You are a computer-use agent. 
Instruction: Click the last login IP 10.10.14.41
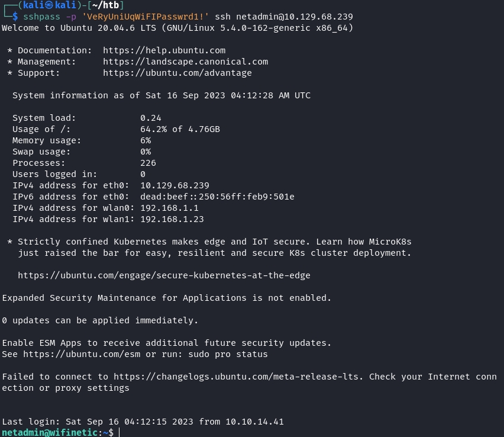tap(254, 422)
